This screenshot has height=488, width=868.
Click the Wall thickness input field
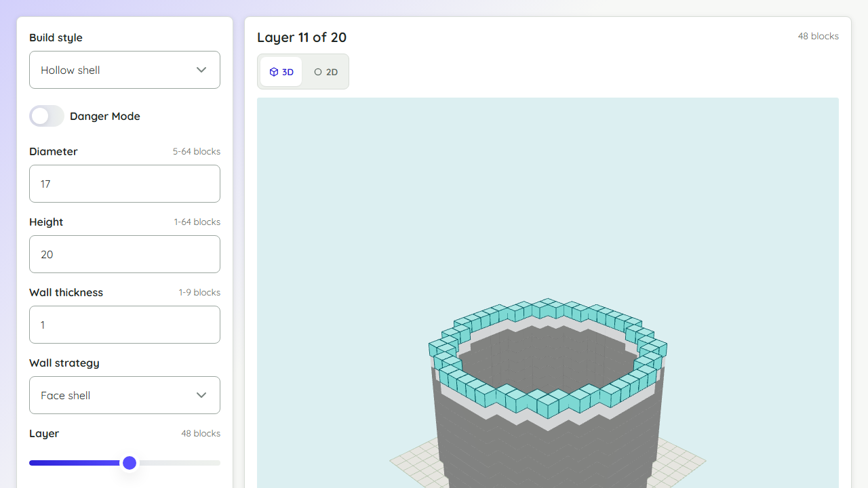pos(125,325)
